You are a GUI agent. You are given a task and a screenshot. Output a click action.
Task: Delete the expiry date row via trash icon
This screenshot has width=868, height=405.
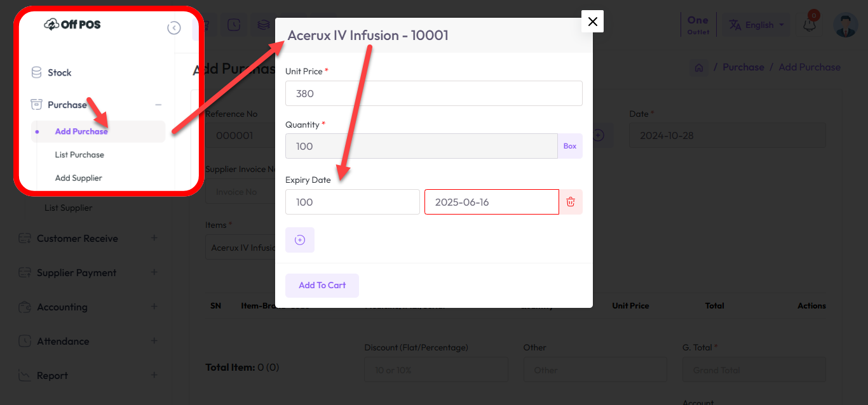[571, 202]
